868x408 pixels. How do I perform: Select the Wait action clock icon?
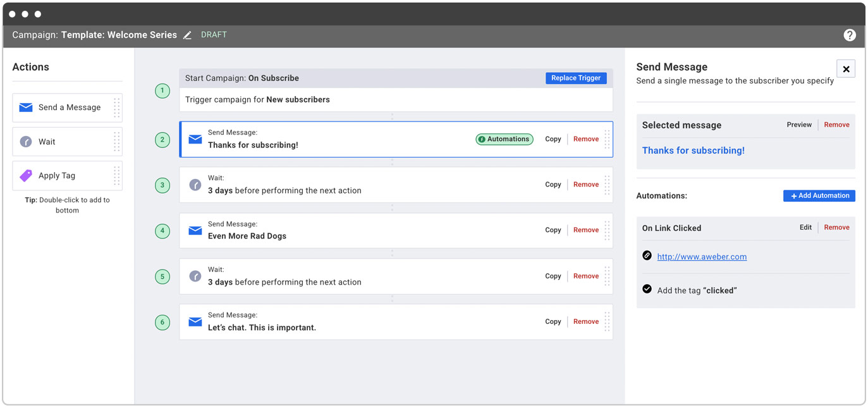(x=25, y=141)
